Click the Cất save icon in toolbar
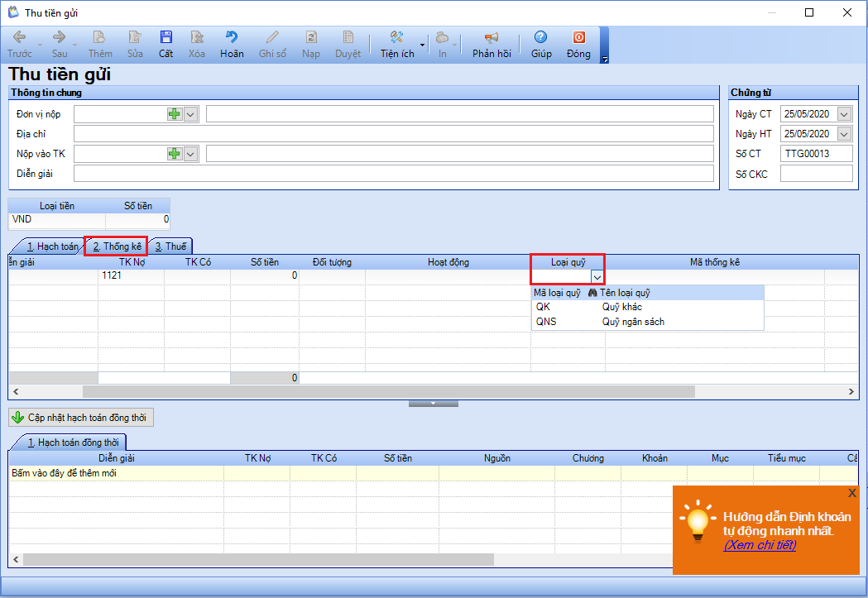Screen dimensions: 868x598 (166, 38)
